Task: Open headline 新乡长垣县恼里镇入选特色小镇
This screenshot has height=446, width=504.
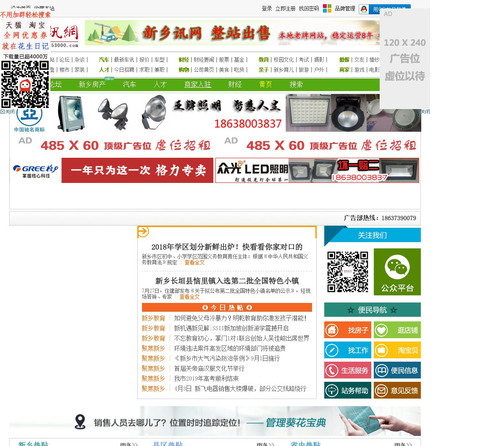Action: 227,281
